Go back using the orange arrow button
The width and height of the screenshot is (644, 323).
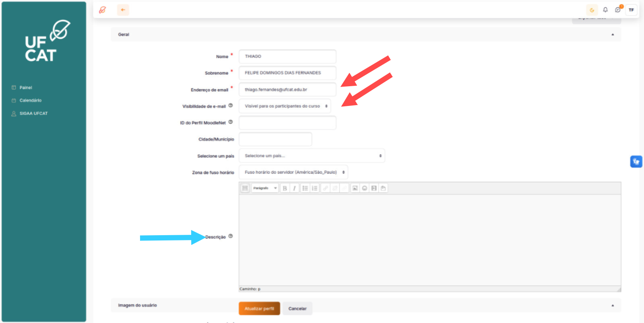point(123,10)
